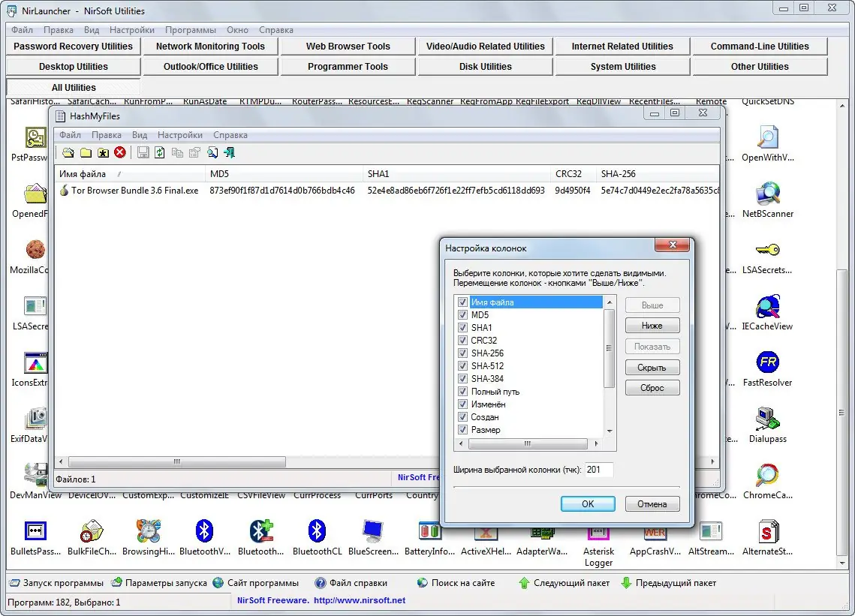
Task: Click the red stop icon in HashMyFiles
Action: click(x=120, y=152)
